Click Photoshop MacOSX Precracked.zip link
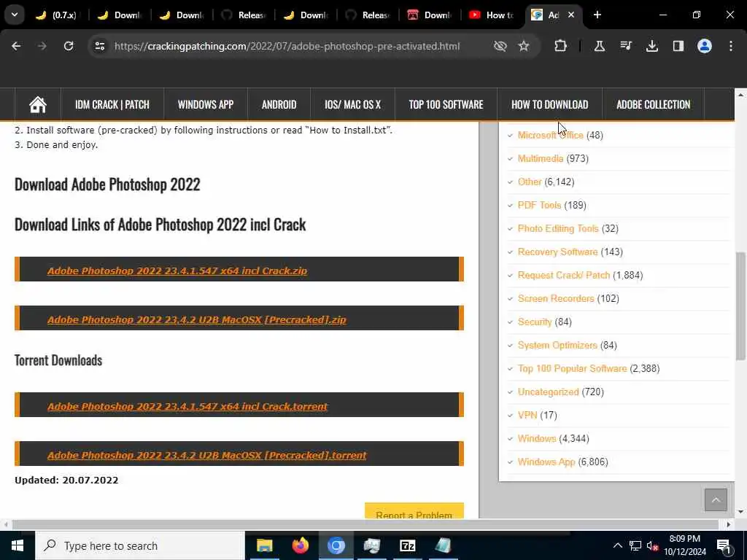 [x=197, y=319]
